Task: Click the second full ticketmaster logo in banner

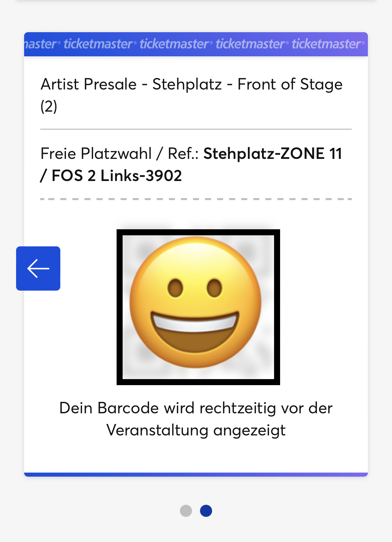Action: click(176, 44)
